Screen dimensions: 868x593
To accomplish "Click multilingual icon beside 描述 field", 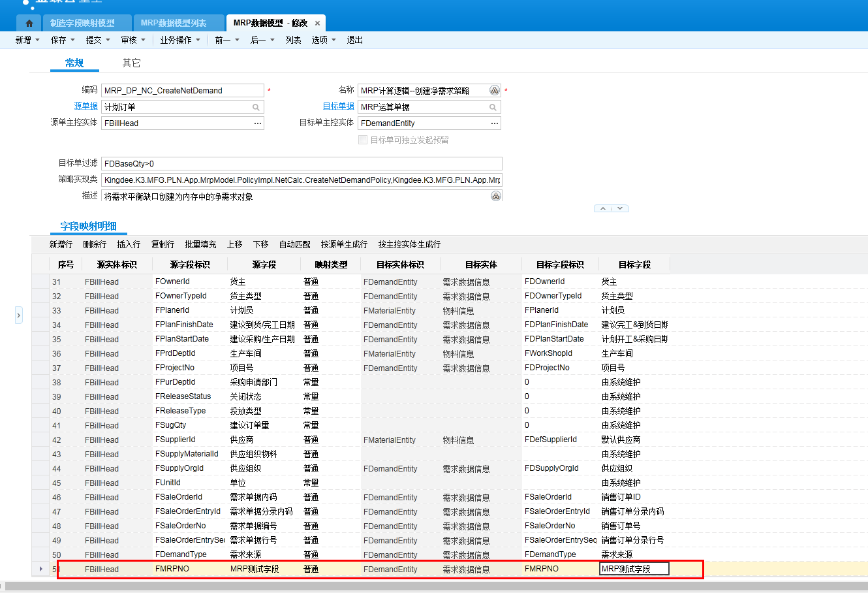I will [496, 196].
